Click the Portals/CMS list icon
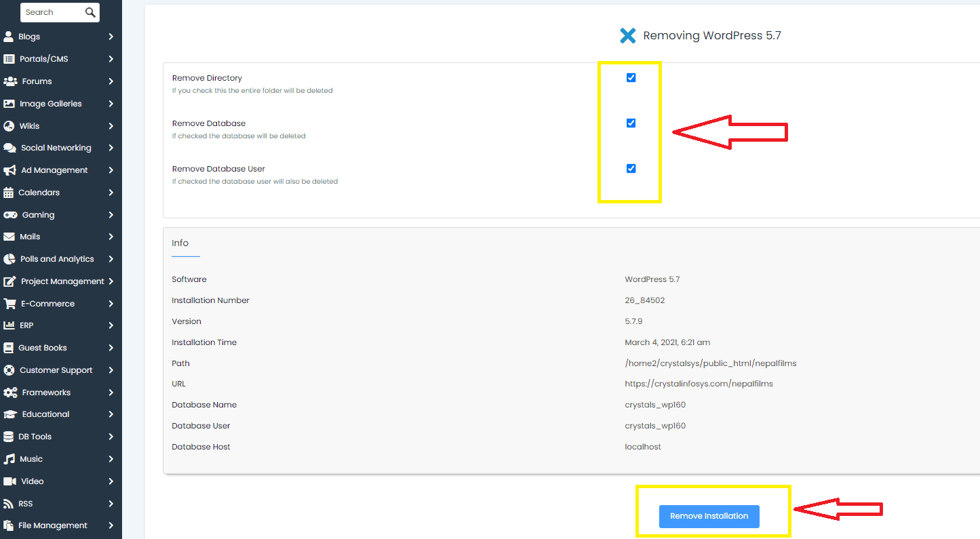The height and width of the screenshot is (539, 980). click(9, 59)
